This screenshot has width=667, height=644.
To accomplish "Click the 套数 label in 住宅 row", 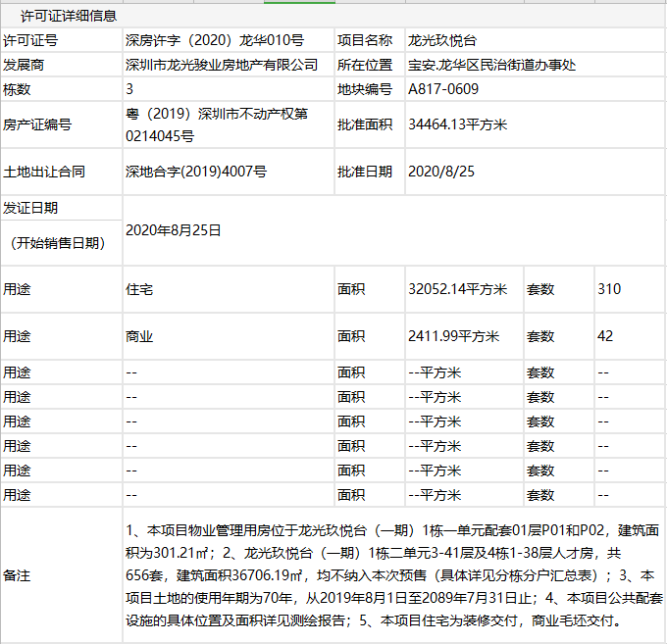I will coord(540,289).
